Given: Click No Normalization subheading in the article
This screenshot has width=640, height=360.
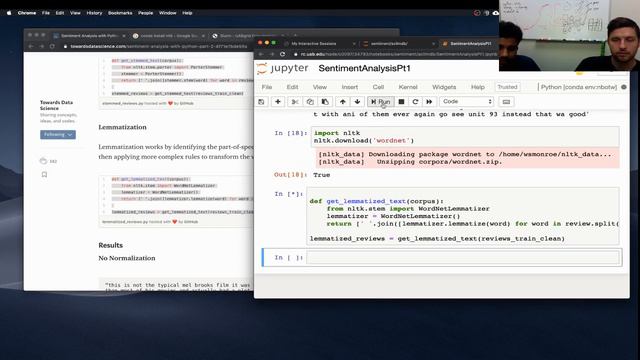Looking at the screenshot, I should pyautogui.click(x=127, y=258).
